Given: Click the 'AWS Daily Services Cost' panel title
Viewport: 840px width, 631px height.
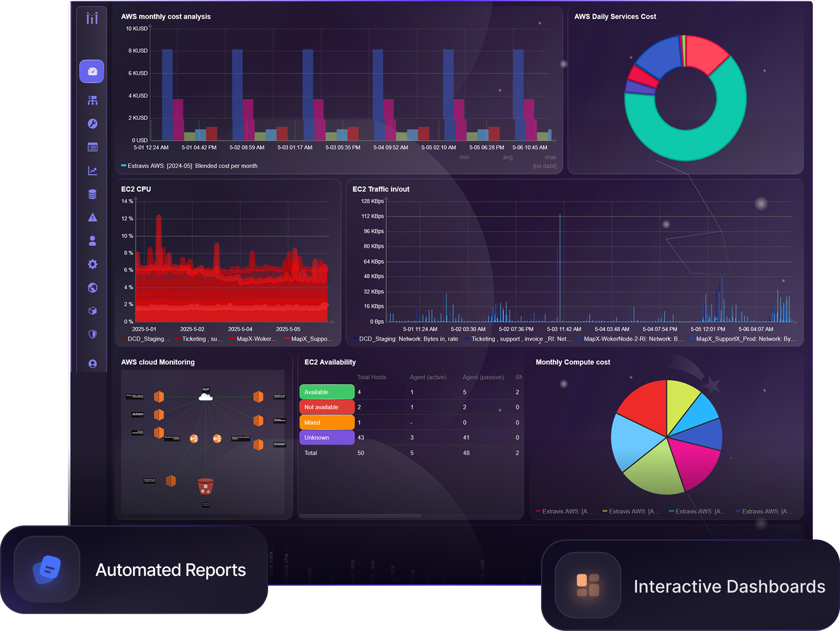Looking at the screenshot, I should click(615, 16).
